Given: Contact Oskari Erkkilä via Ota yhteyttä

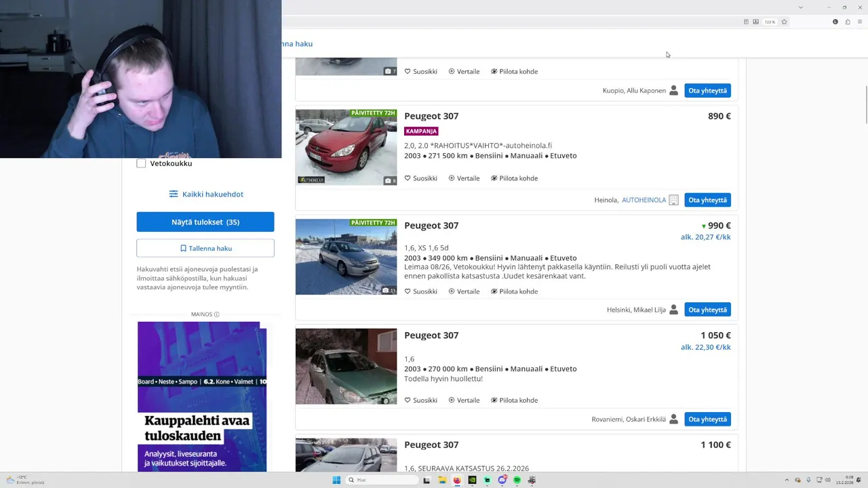Looking at the screenshot, I should [x=707, y=419].
